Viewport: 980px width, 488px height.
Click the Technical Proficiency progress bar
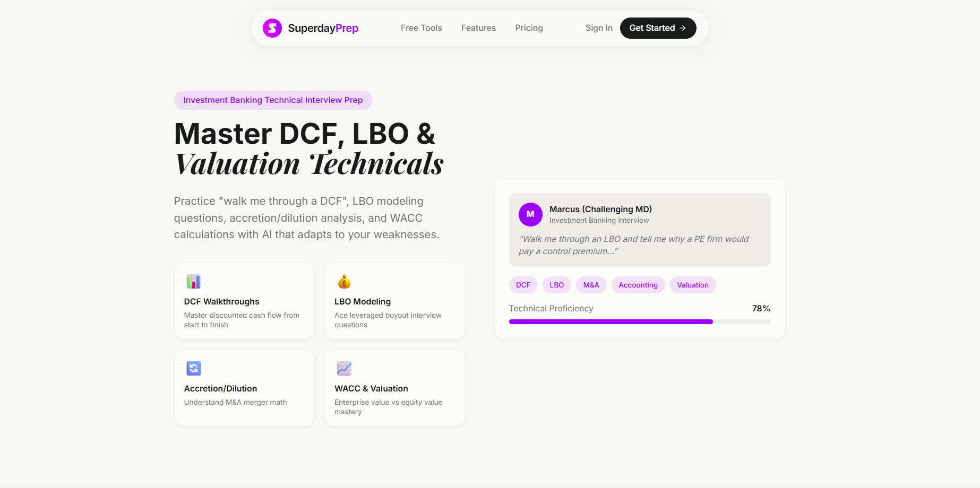click(x=639, y=321)
